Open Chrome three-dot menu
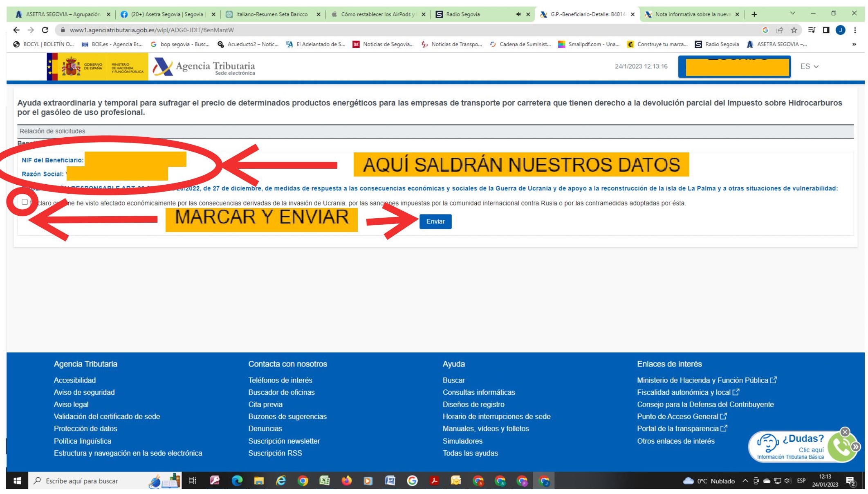The height and width of the screenshot is (494, 868). 855,30
